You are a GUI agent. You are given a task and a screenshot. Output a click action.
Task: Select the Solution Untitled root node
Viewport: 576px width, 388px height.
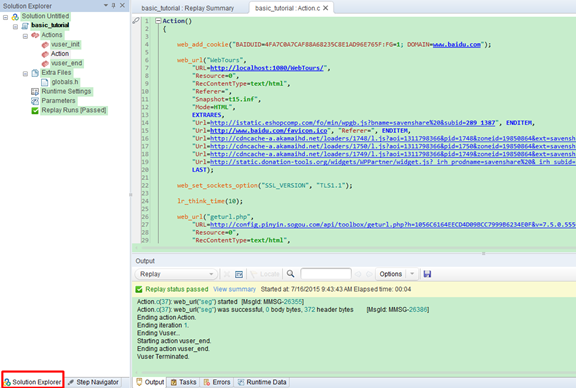(45, 16)
